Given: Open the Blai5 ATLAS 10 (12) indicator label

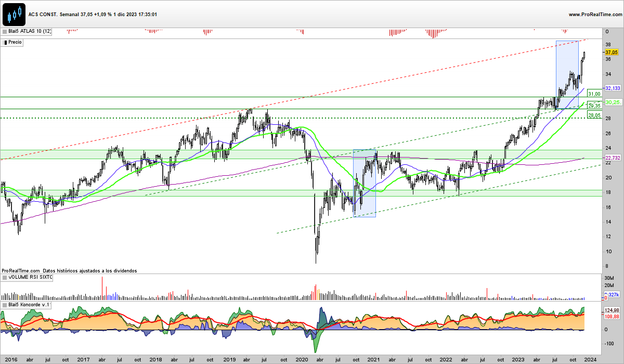Looking at the screenshot, I should tap(30, 32).
